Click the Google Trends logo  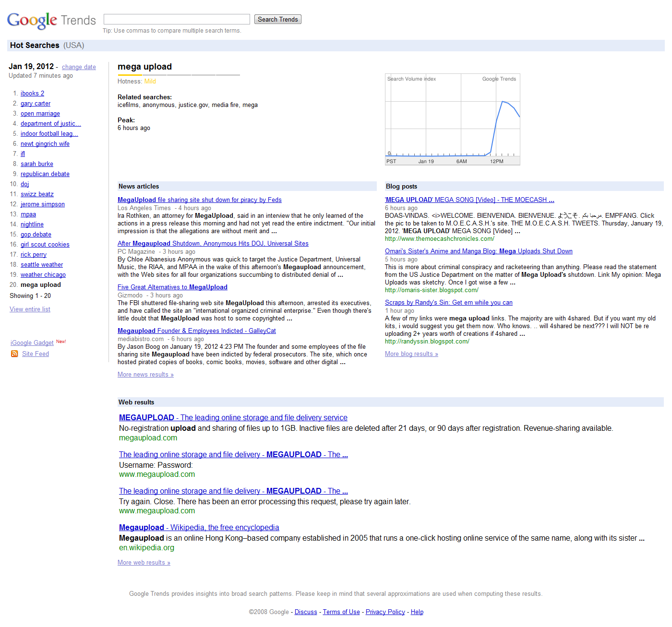click(51, 20)
